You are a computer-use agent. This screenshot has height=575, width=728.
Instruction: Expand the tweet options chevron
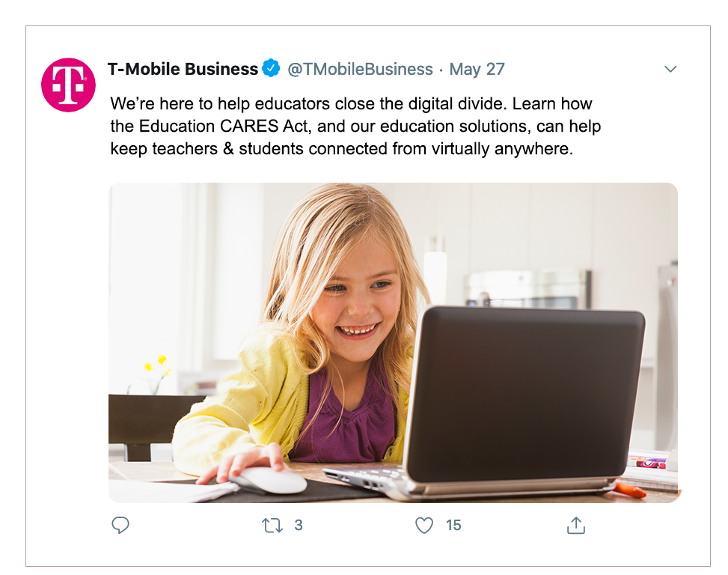[x=670, y=69]
